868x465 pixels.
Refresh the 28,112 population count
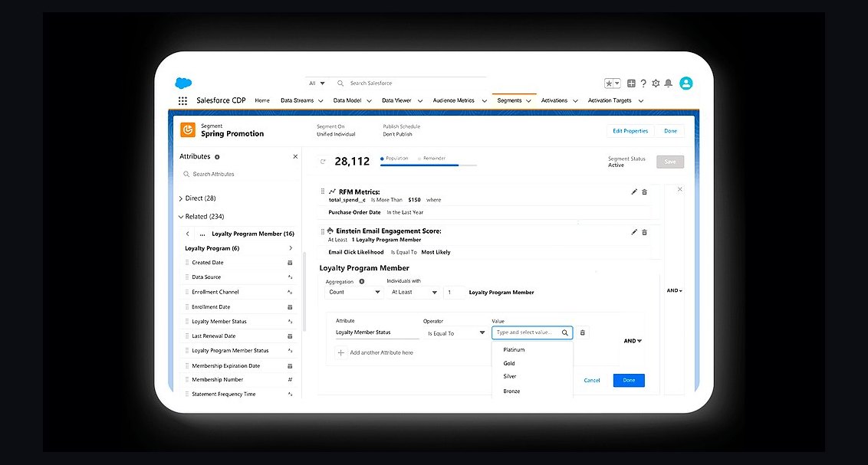click(x=323, y=162)
